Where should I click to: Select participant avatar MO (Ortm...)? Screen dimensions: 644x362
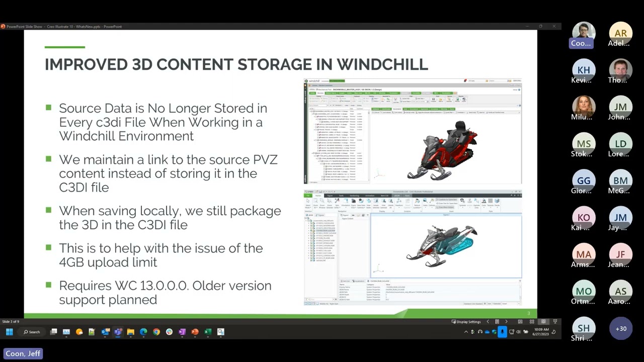[x=584, y=291]
